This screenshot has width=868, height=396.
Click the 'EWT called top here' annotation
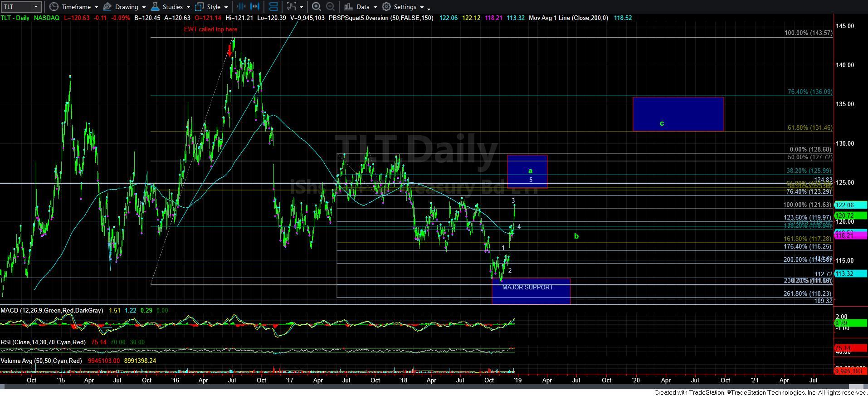(x=210, y=29)
